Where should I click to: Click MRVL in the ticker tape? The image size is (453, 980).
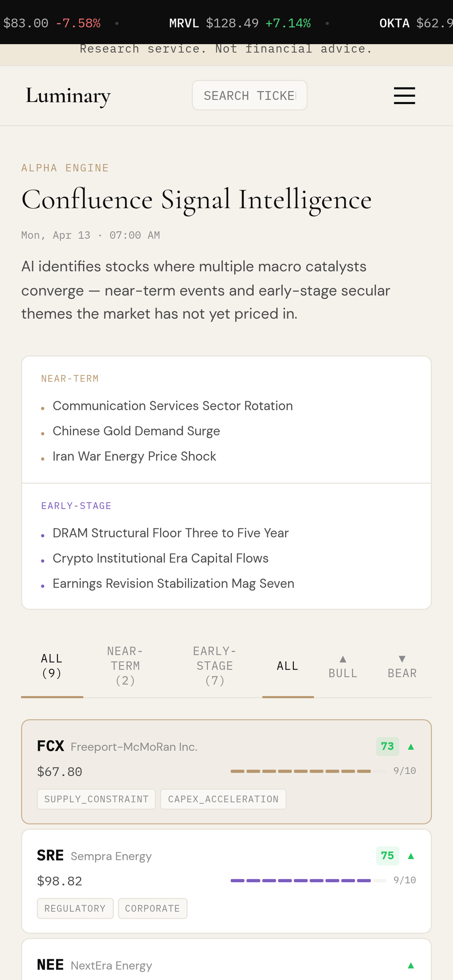184,23
